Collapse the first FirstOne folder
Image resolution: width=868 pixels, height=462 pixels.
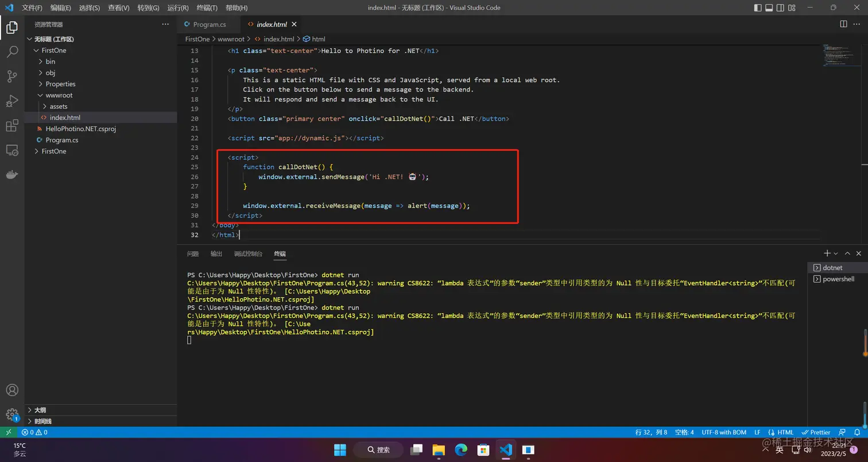click(x=101, y=51)
